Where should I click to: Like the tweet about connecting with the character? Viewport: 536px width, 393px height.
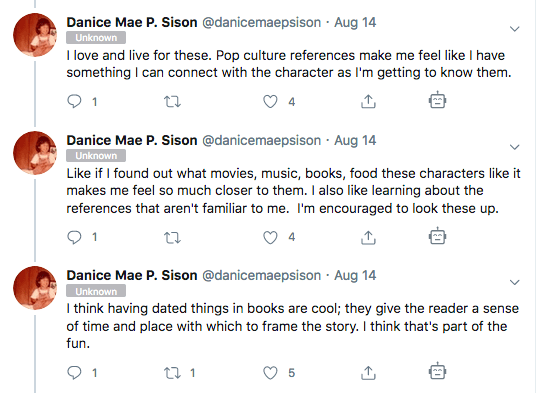(x=270, y=101)
